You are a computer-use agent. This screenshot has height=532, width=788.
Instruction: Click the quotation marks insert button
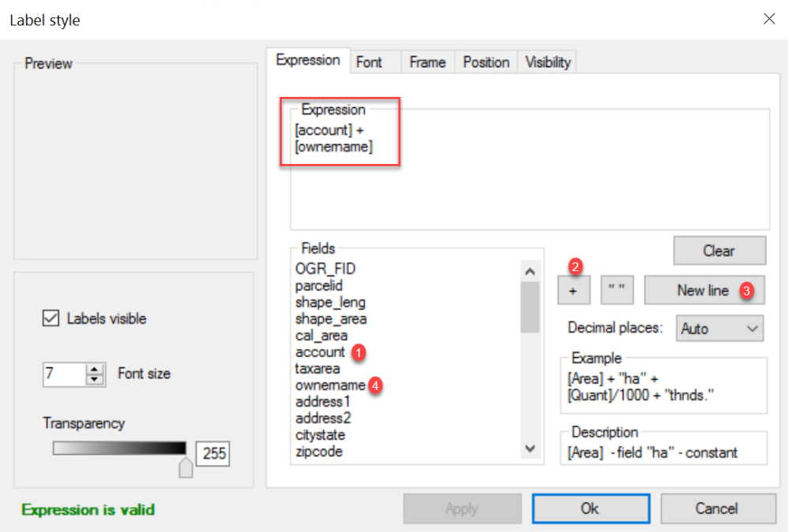click(617, 290)
